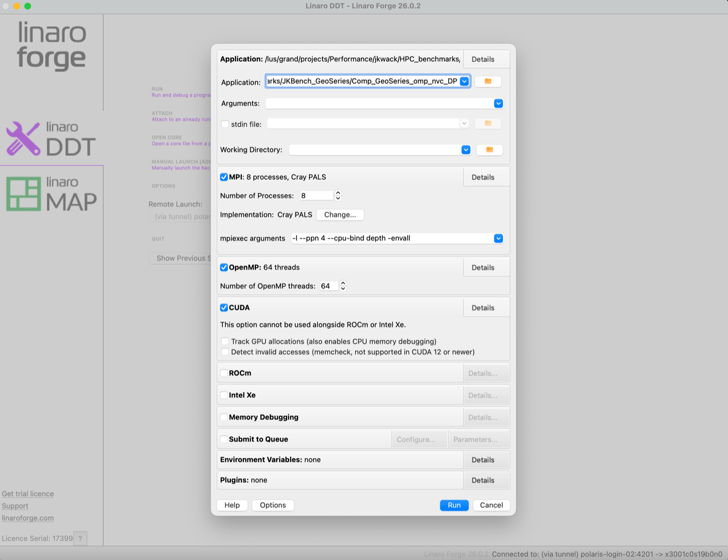Image resolution: width=728 pixels, height=560 pixels.
Task: Cancel the run dialog
Action: point(491,505)
